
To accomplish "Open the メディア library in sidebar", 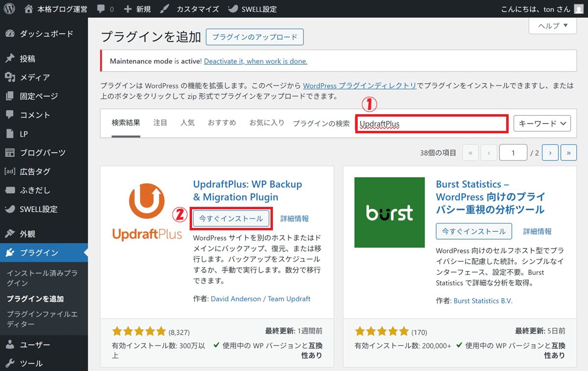I will click(34, 77).
